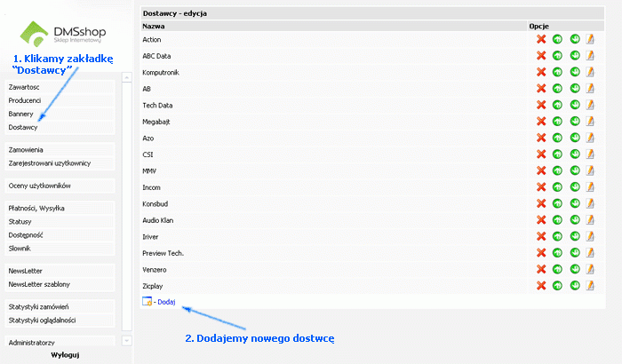Select the Preview Tech. supplier name
Viewport: 622px width, 364px height.
pos(163,253)
